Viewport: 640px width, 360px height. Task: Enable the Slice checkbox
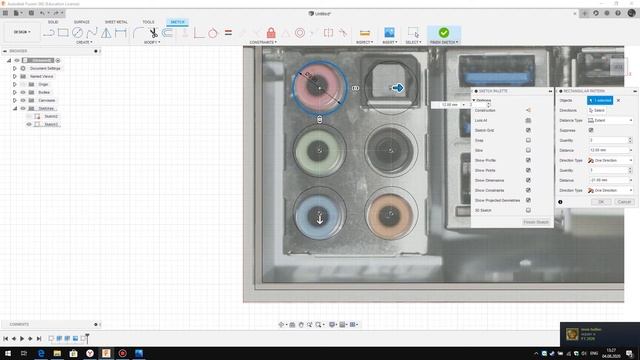click(528, 150)
